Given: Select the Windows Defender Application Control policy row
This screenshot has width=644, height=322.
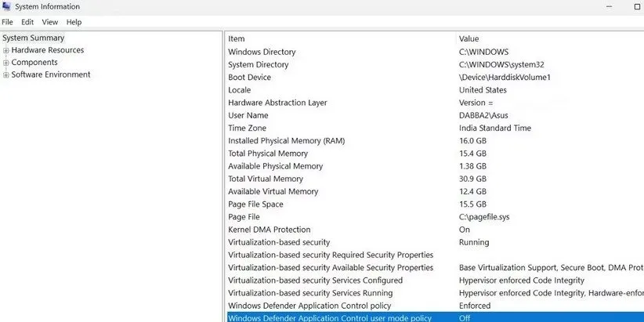Looking at the screenshot, I should tap(309, 306).
